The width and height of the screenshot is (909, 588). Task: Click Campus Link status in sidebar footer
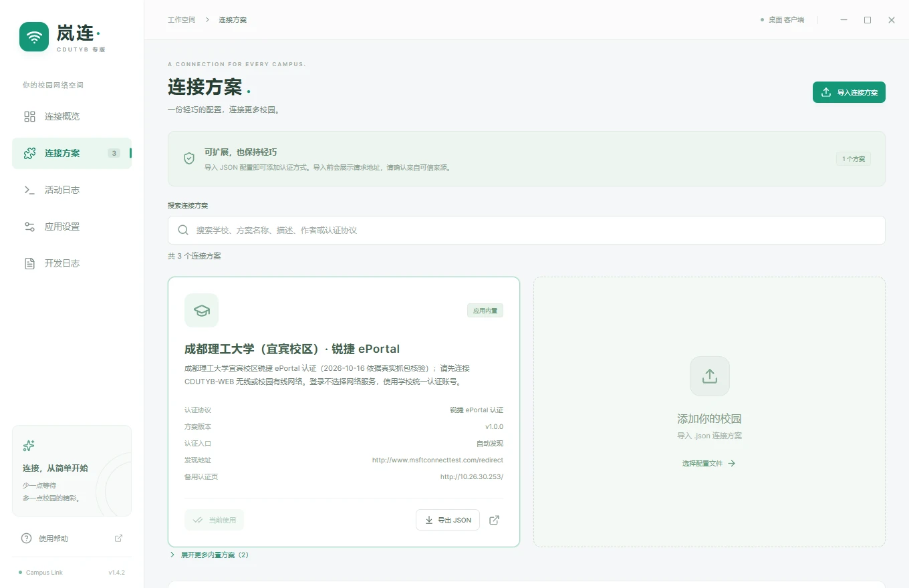[41, 573]
